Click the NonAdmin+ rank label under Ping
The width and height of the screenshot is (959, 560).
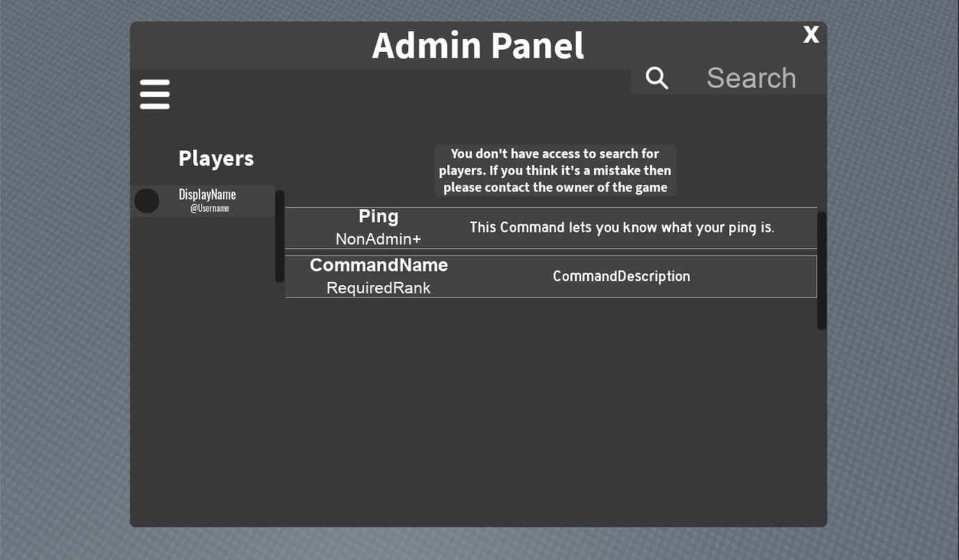coord(378,239)
